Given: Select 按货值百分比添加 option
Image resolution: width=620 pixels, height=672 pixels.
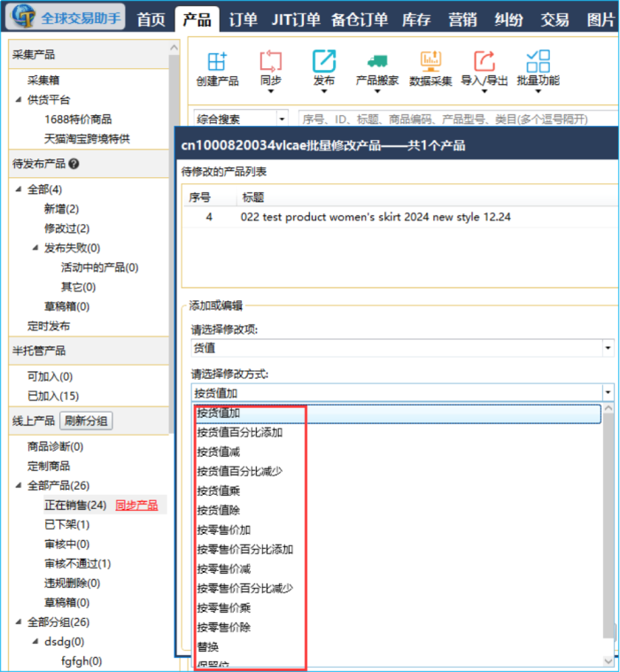Looking at the screenshot, I should point(397,433).
